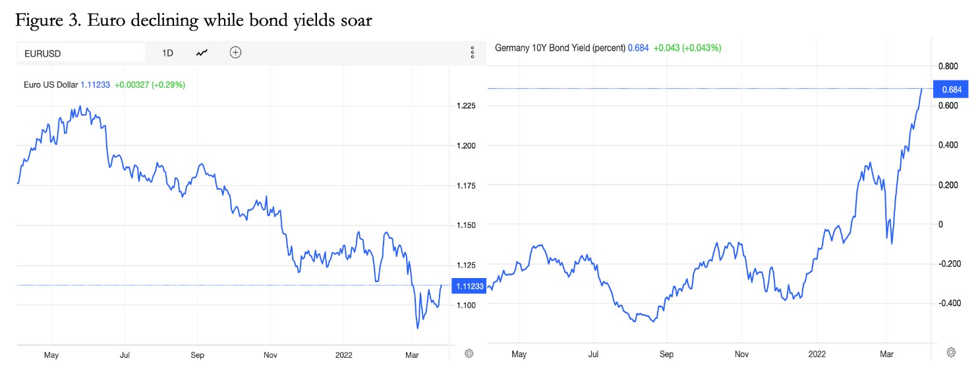The image size is (980, 371).
Task: Select the Euro US Dollar legend label
Action: [51, 85]
